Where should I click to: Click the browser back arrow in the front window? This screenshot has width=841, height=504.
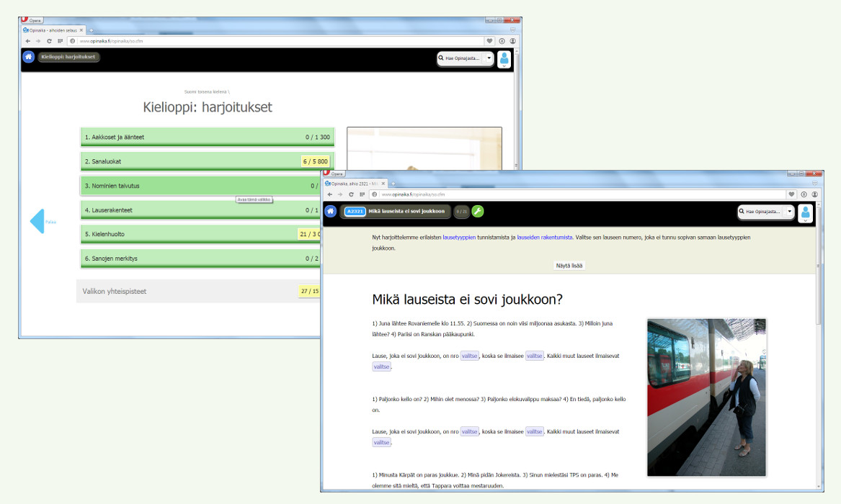coord(329,194)
